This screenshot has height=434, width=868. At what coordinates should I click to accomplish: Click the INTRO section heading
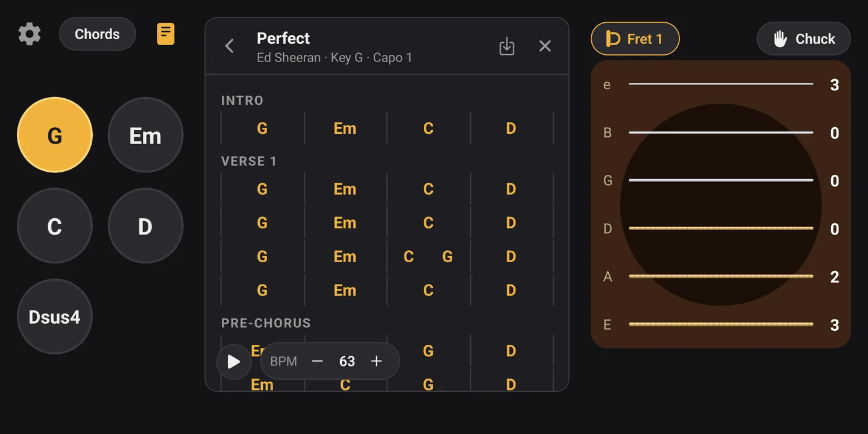click(242, 101)
